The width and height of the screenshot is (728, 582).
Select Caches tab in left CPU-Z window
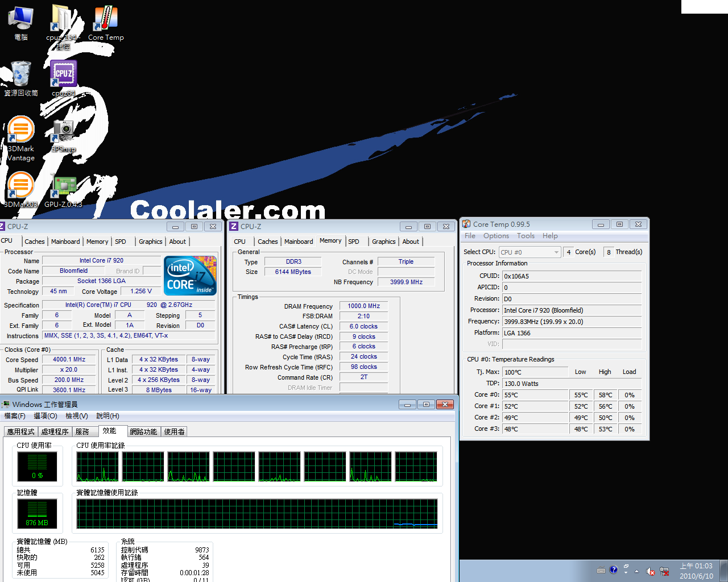[34, 242]
